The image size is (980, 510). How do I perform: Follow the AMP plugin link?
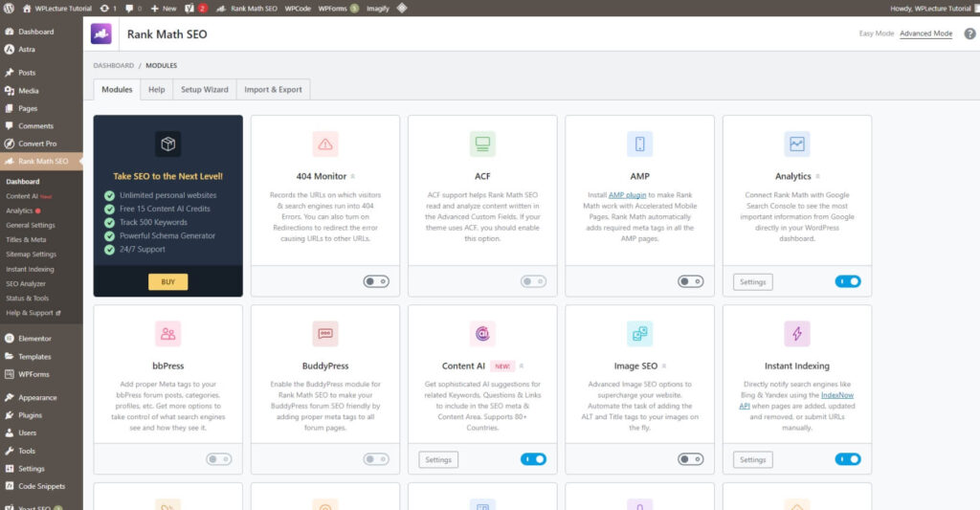628,195
